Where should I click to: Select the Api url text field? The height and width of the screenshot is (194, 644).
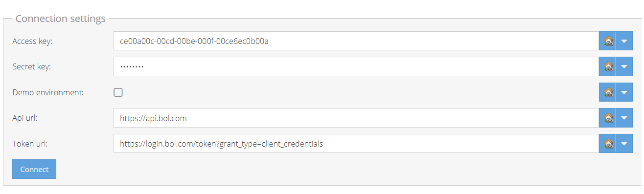pyautogui.click(x=356, y=118)
